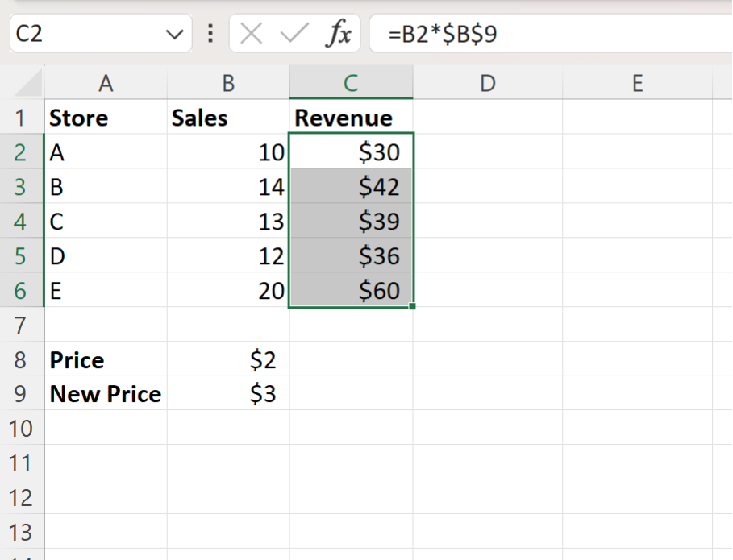Click the Store header cell
The image size is (733, 560).
pyautogui.click(x=106, y=117)
